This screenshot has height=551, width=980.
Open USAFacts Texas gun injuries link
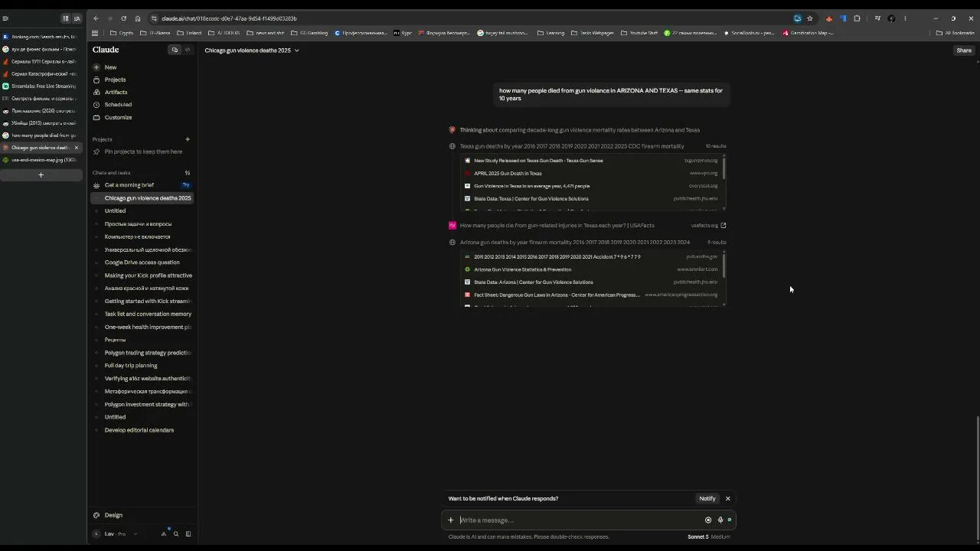pyautogui.click(x=557, y=226)
